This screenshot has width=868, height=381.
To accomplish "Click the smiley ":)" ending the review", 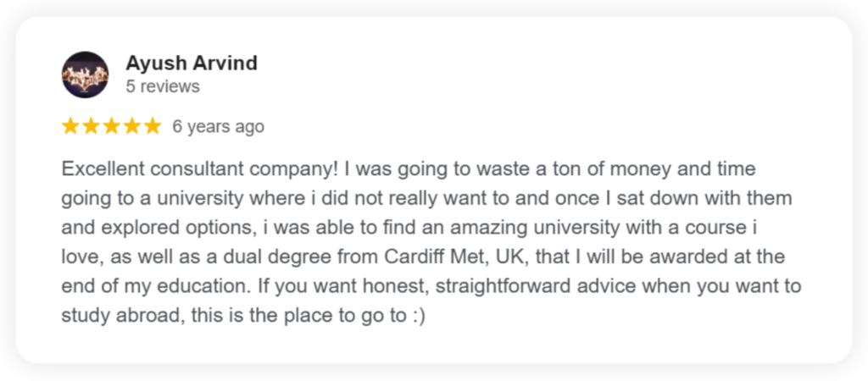I will coord(419,317).
